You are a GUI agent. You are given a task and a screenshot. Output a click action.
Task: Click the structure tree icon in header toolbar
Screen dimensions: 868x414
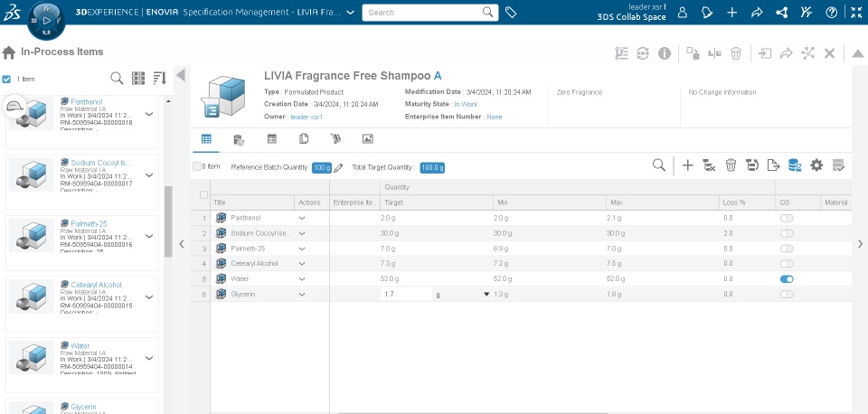pyautogui.click(x=622, y=53)
